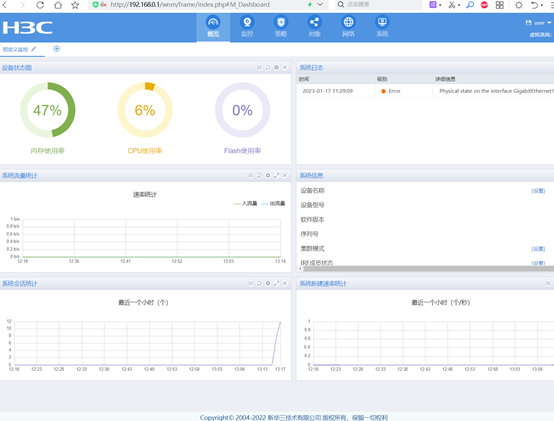Image resolution: width=554 pixels, height=421 pixels.
Task: Maximize the 系统流量统计 panel
Action: (x=276, y=175)
